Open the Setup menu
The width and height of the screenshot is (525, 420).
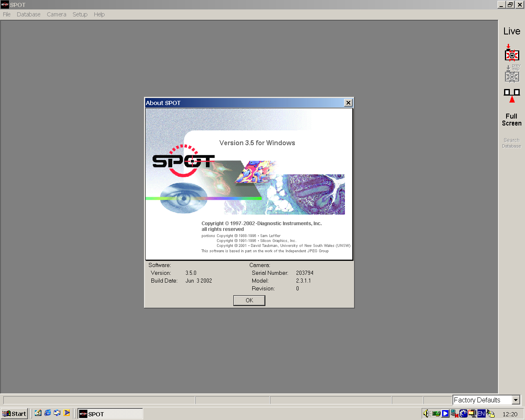click(x=80, y=14)
